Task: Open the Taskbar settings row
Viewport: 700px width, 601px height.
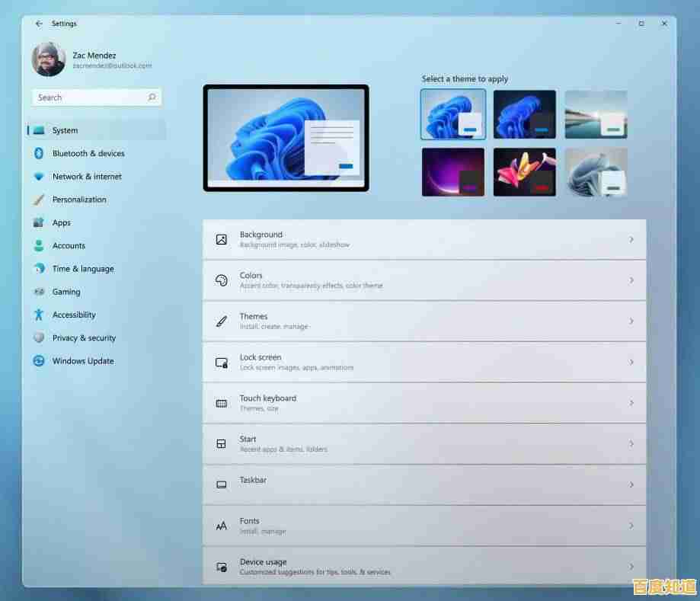Action: (x=424, y=484)
